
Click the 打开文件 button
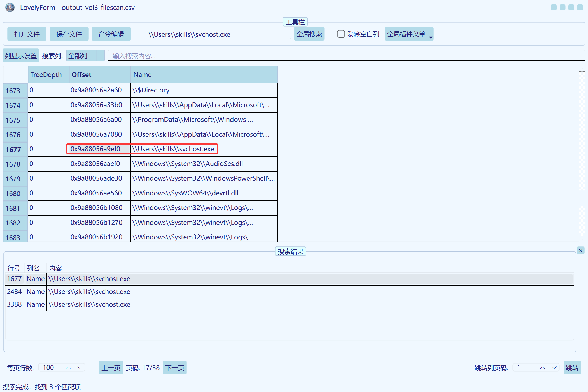(27, 34)
